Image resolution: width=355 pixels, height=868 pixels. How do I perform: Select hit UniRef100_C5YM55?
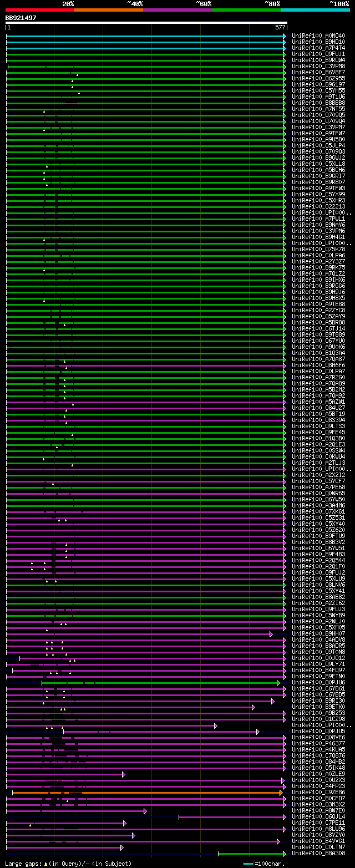pos(318,91)
